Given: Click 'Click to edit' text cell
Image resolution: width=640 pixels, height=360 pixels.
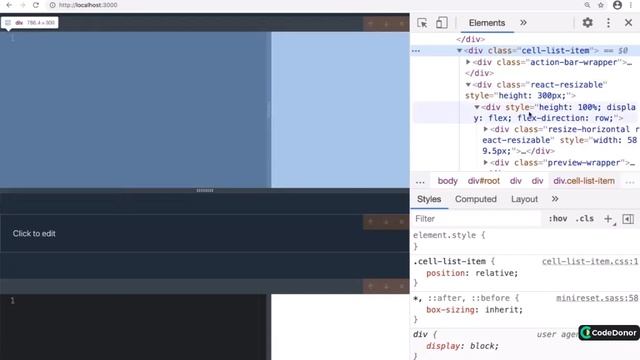Looking at the screenshot, I should coord(34,233).
